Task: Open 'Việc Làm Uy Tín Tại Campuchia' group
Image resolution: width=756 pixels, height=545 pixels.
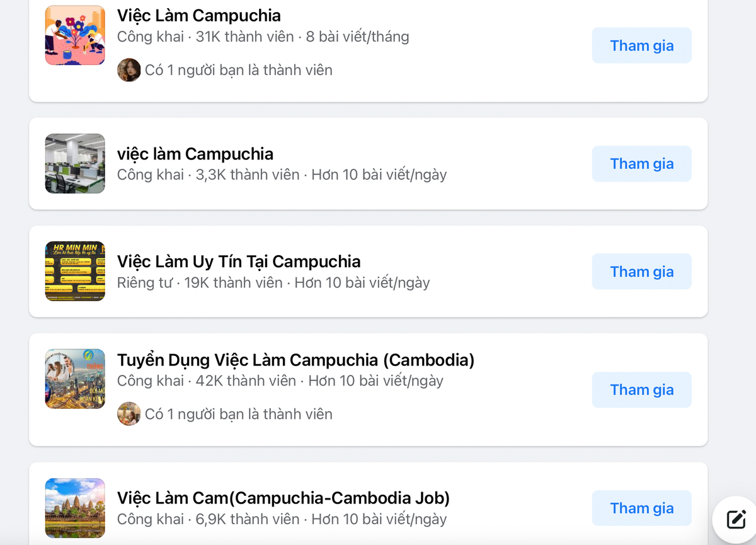Action: 239,261
